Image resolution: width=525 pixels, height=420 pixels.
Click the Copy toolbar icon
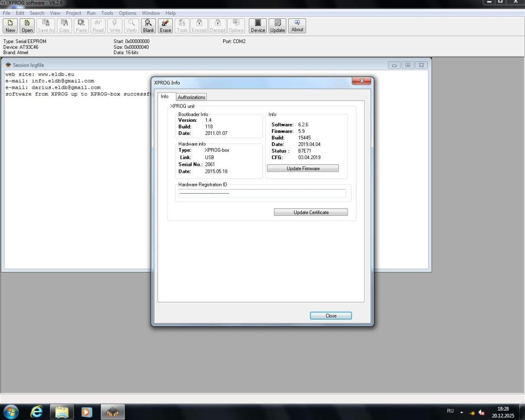pos(64,26)
